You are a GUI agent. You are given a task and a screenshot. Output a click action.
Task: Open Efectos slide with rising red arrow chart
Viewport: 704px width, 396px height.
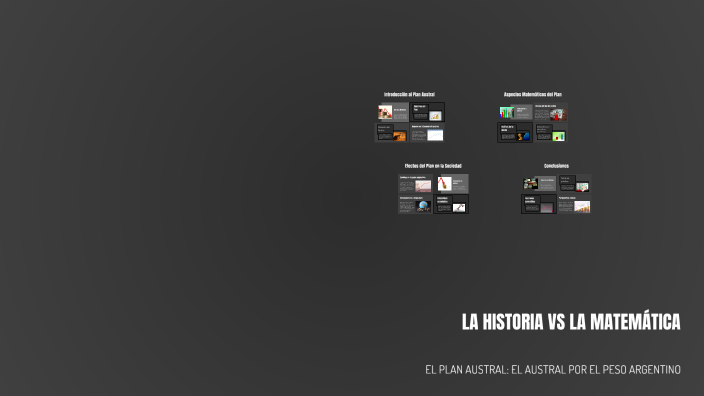click(451, 204)
